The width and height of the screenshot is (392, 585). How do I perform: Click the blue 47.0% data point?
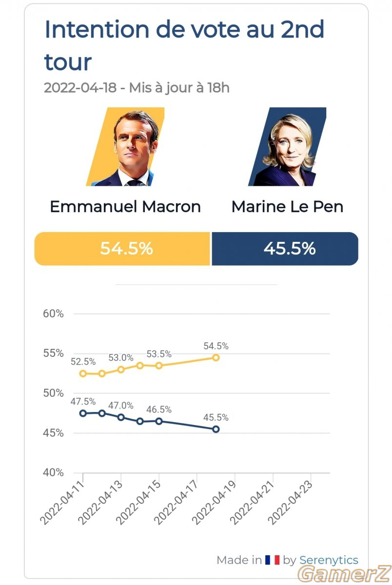click(x=121, y=417)
